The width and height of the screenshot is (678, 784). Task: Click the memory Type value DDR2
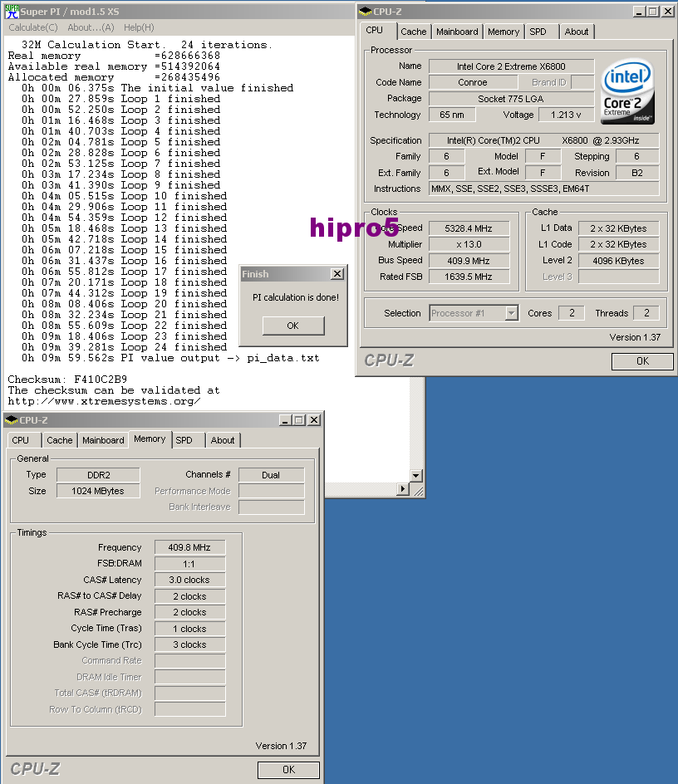tap(99, 475)
